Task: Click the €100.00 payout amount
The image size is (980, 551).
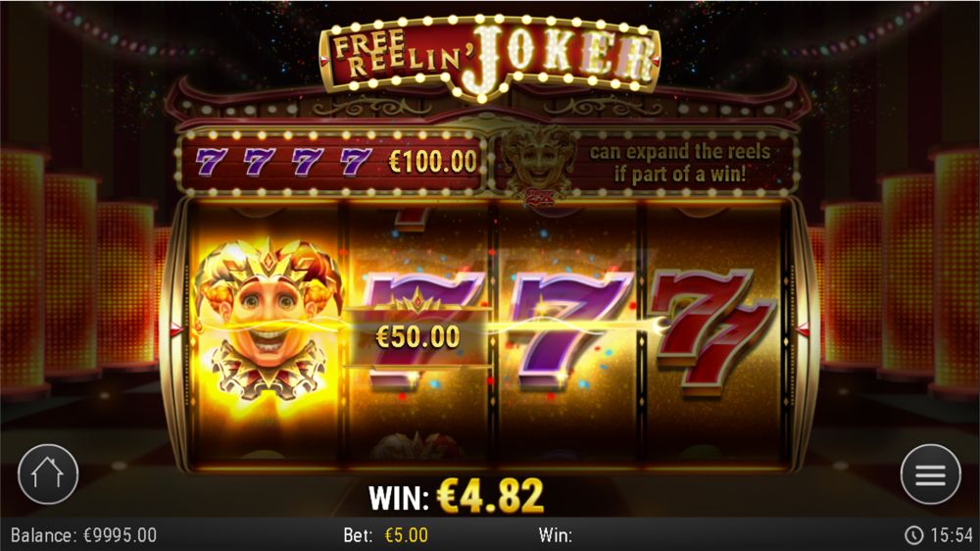Action: tap(433, 162)
